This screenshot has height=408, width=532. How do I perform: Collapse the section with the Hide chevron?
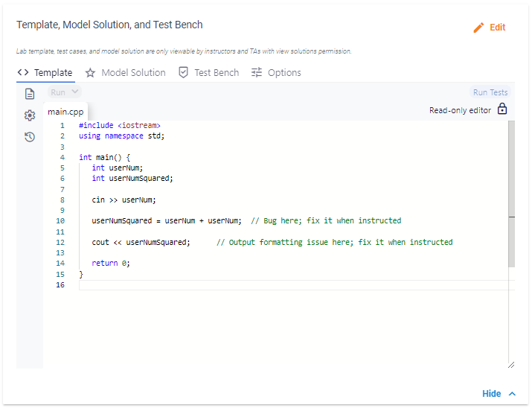(x=512, y=394)
